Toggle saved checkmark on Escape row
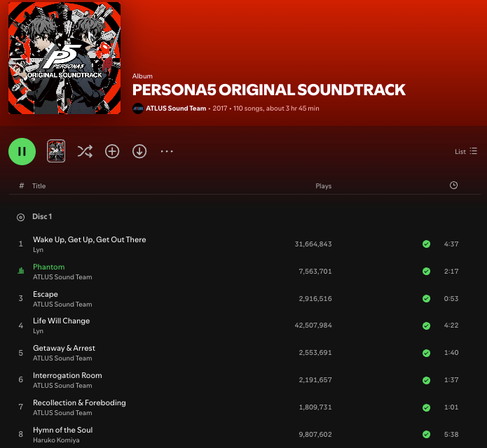This screenshot has width=487, height=448. point(427,298)
